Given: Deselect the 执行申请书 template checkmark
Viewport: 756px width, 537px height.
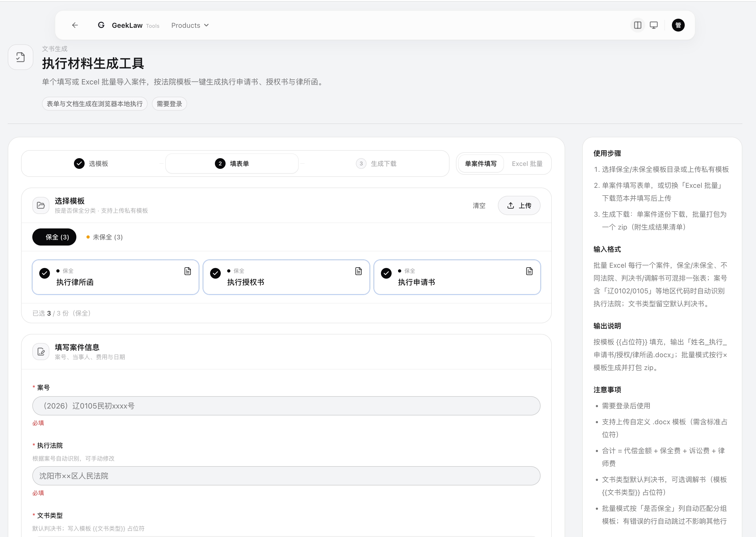Looking at the screenshot, I should [x=386, y=273].
